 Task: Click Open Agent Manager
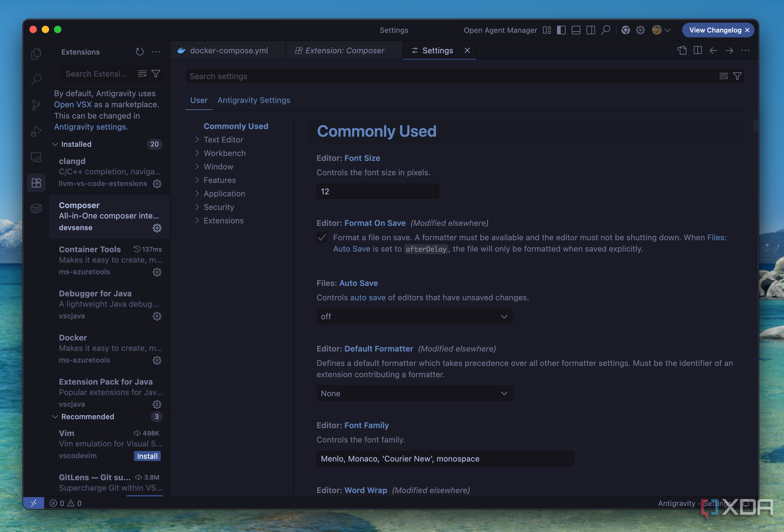(500, 30)
